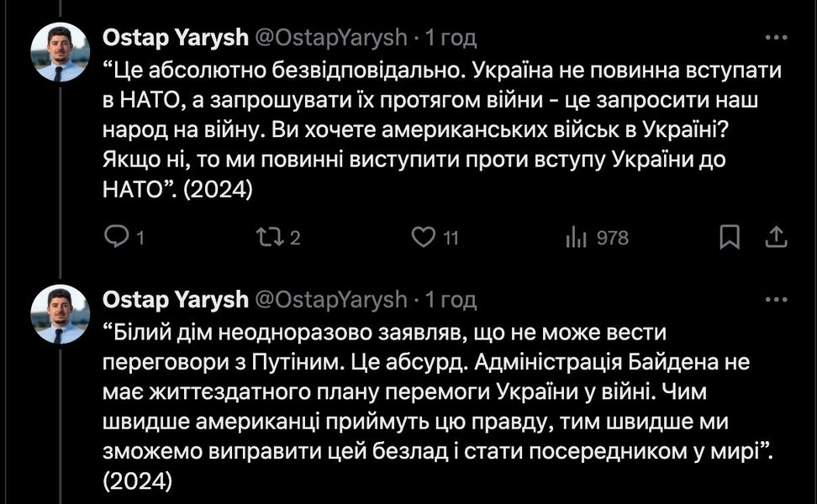The width and height of the screenshot is (817, 504).
Task: Open Ostap Yarysh name link in second tweet
Action: (175, 299)
